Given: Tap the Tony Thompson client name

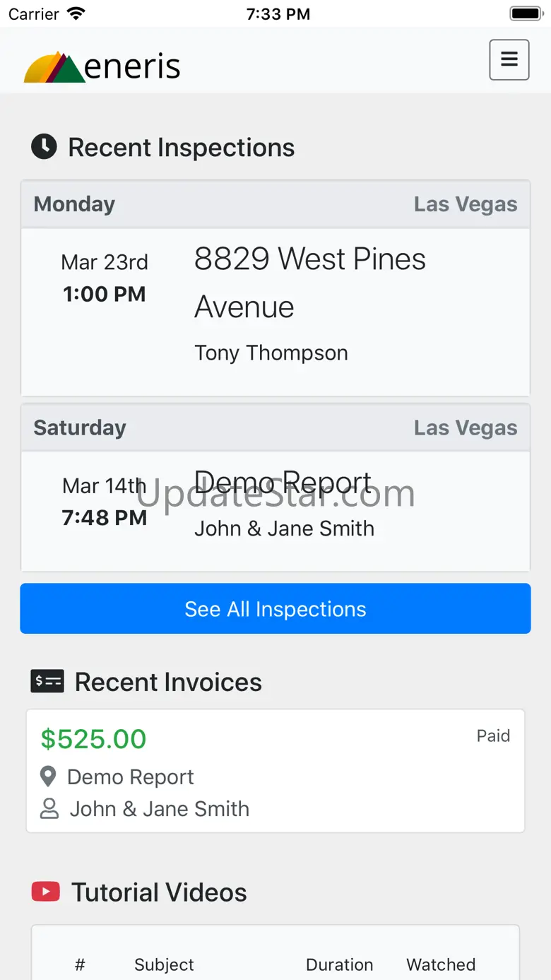Looking at the screenshot, I should (271, 353).
